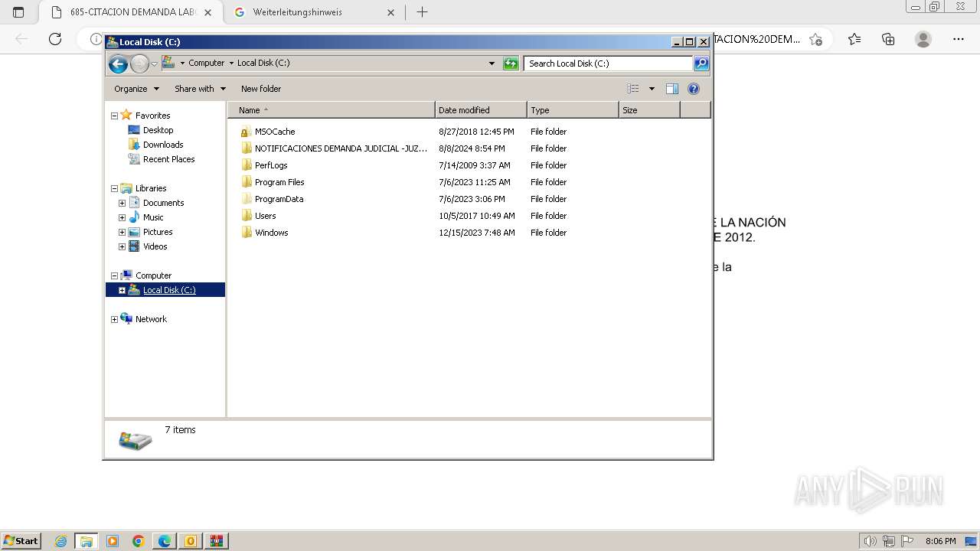Click the Explorer Forward arrow button

pos(139,64)
